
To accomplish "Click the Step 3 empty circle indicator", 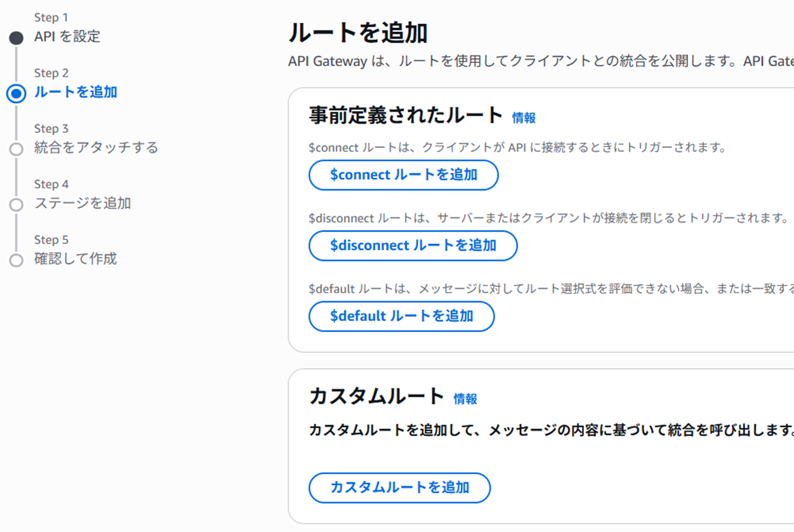I will [x=16, y=149].
